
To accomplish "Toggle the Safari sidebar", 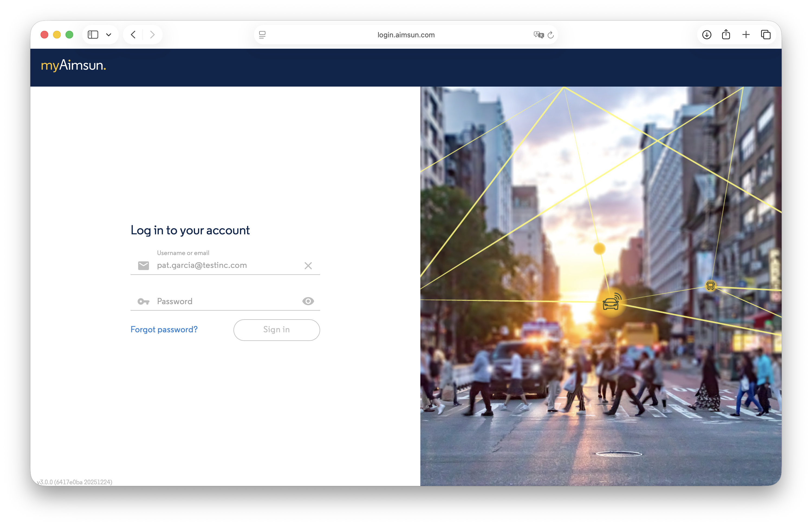I will coord(93,34).
